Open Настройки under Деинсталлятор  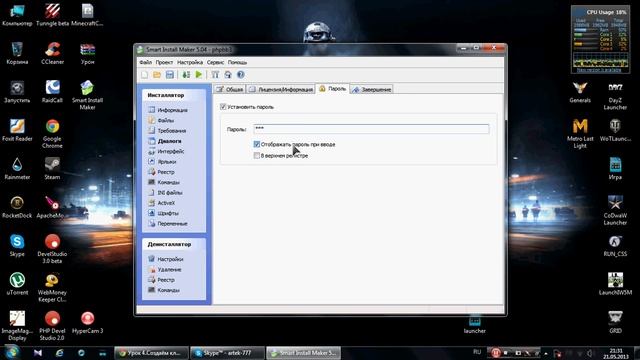pos(166,259)
